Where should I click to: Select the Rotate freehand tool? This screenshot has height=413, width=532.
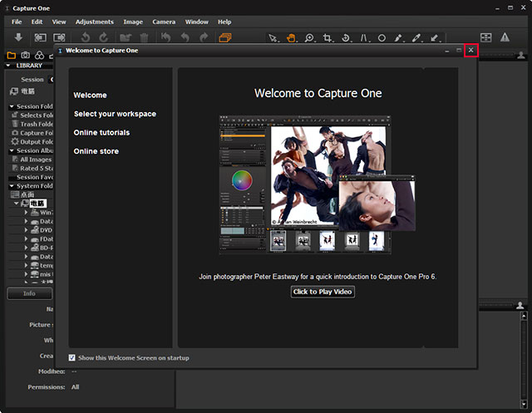tap(346, 37)
